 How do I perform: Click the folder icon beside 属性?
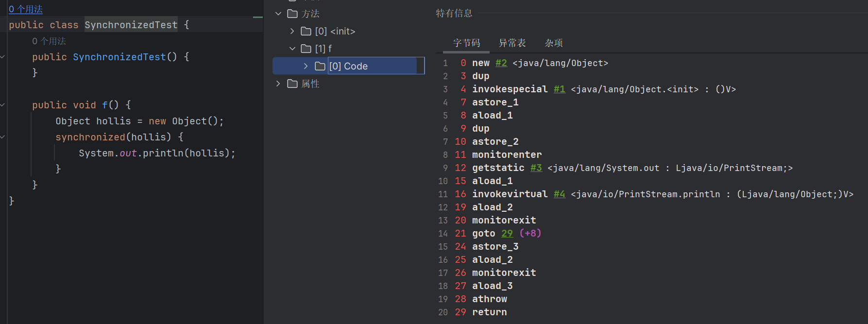coord(292,84)
